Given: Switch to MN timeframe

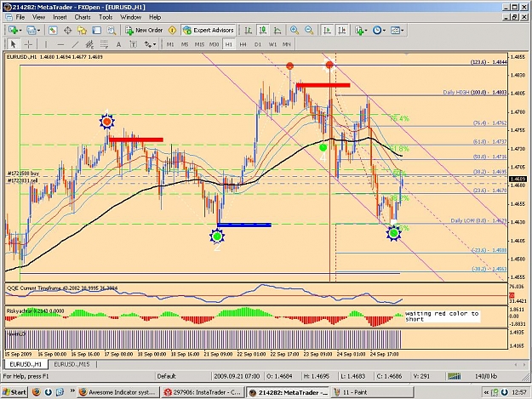Looking at the screenshot, I should tap(286, 44).
